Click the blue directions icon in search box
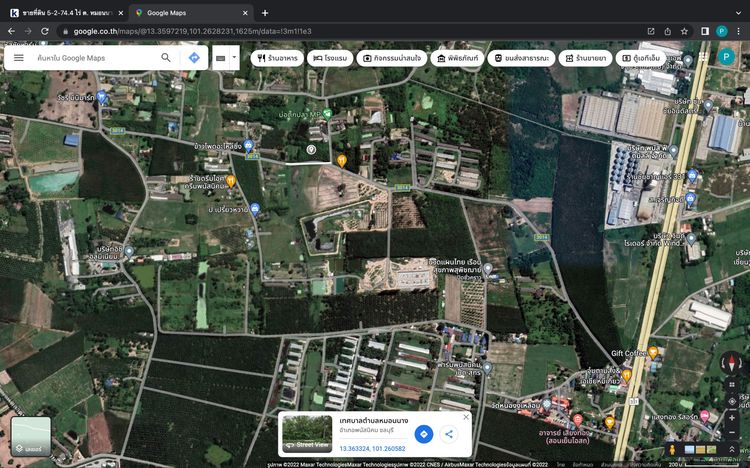The image size is (750, 468). 194,58
